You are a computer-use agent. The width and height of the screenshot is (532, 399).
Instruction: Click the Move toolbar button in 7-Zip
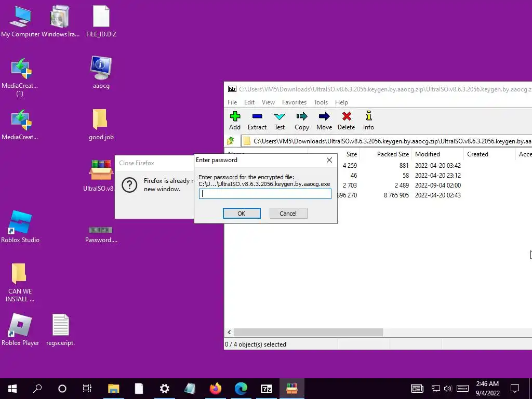[324, 121]
